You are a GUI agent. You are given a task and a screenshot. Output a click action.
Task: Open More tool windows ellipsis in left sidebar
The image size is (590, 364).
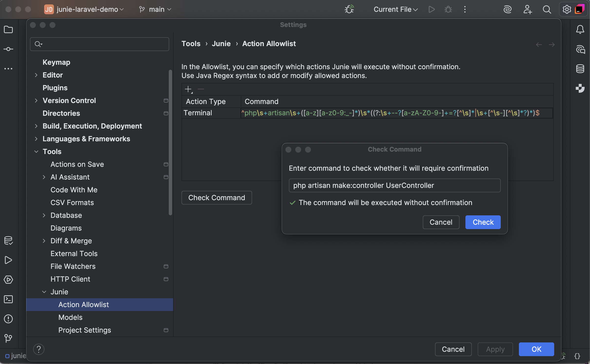(x=8, y=69)
